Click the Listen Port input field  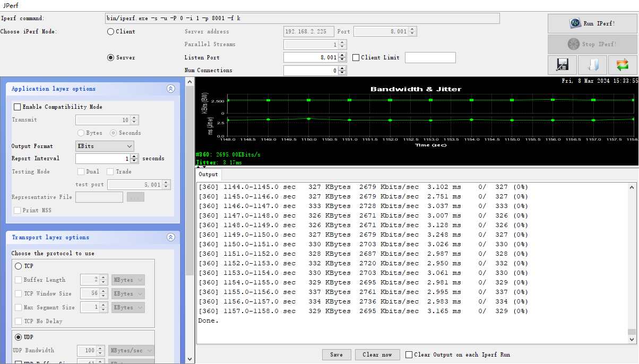point(311,57)
